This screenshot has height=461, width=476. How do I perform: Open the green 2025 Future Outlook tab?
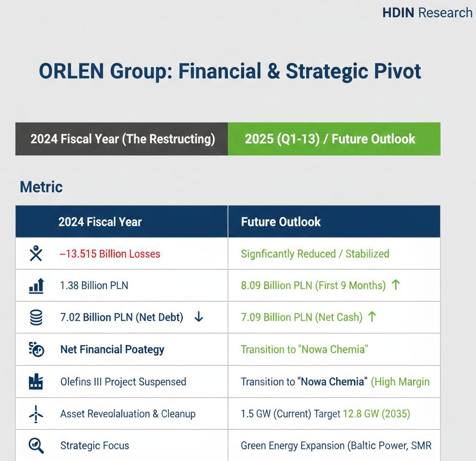[334, 139]
